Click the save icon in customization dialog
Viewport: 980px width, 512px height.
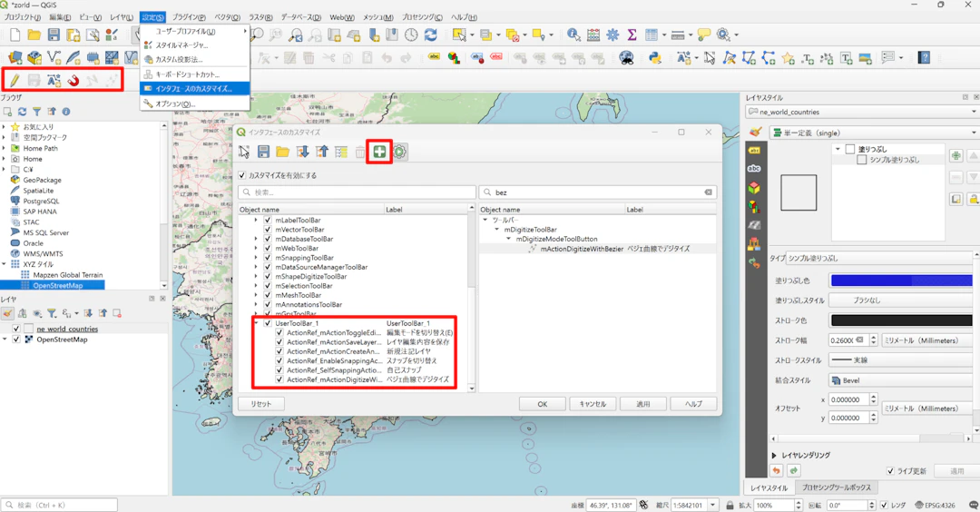tap(263, 153)
